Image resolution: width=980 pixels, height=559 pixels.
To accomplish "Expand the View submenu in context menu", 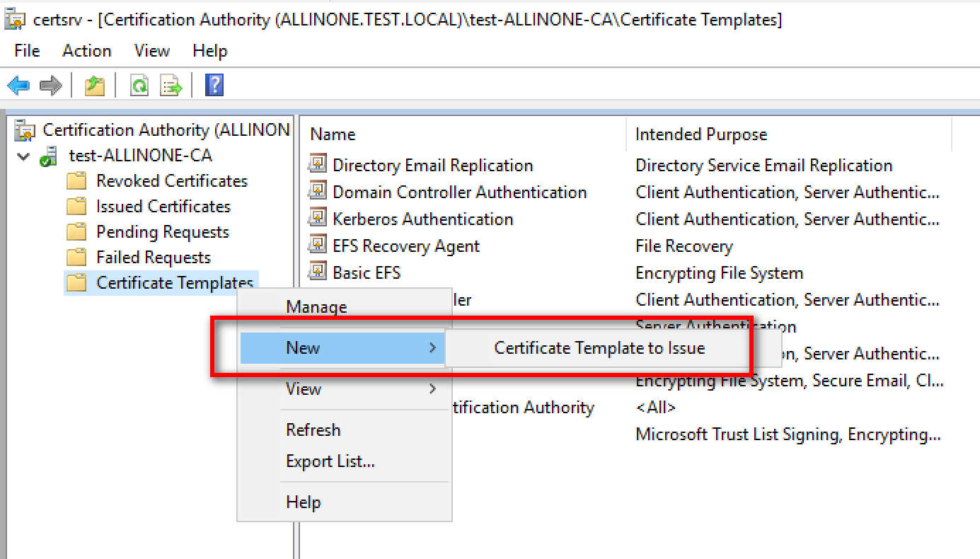I will pos(432,388).
